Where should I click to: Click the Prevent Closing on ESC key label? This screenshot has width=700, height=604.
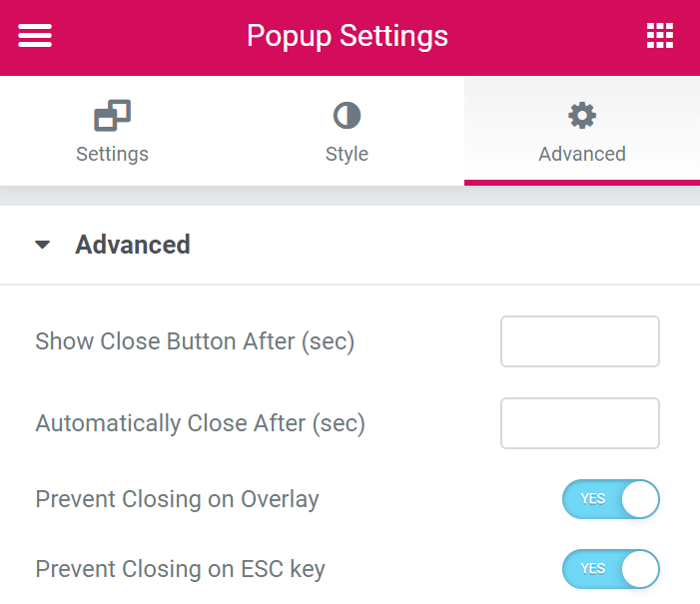181,569
